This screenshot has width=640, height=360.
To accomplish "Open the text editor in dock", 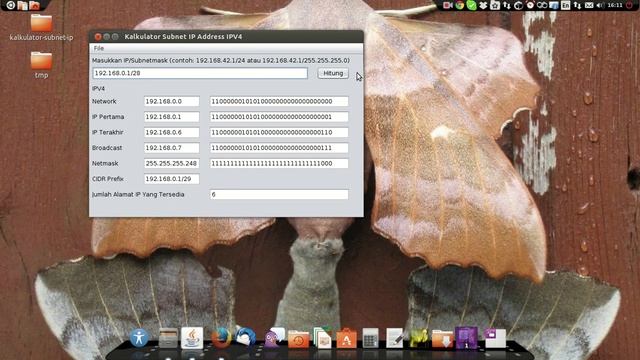I will 395,338.
